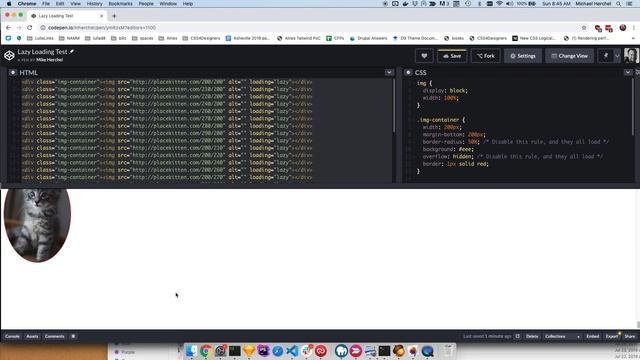The image size is (640, 360).
Task: Open the History menu
Action: pyautogui.click(x=95, y=4)
